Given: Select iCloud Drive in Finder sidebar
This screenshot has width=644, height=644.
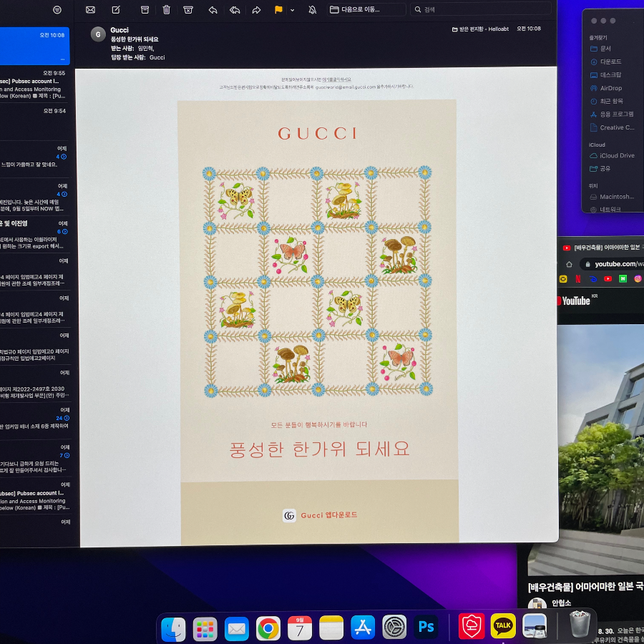Looking at the screenshot, I should pyautogui.click(x=612, y=156).
